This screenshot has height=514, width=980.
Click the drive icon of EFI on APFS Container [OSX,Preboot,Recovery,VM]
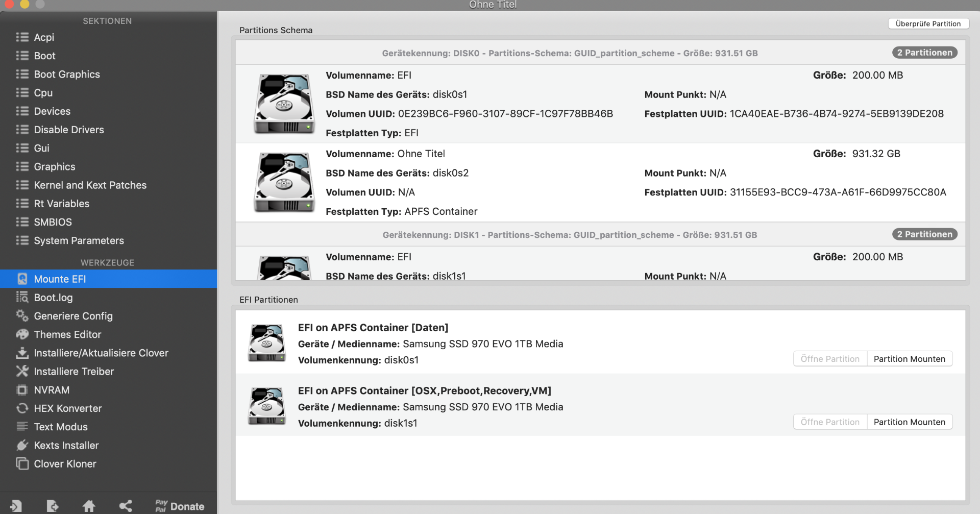[x=266, y=406]
